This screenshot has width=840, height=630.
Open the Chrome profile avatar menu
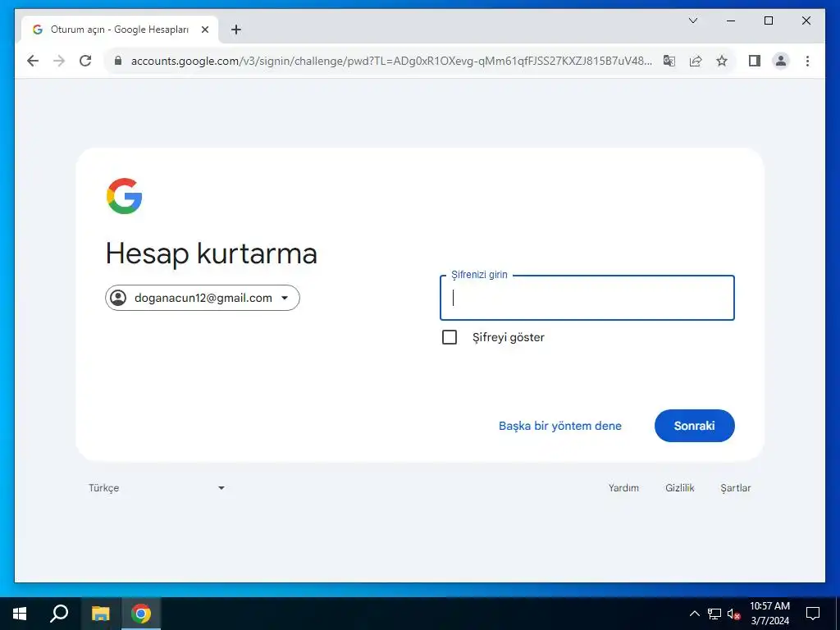coord(781,61)
